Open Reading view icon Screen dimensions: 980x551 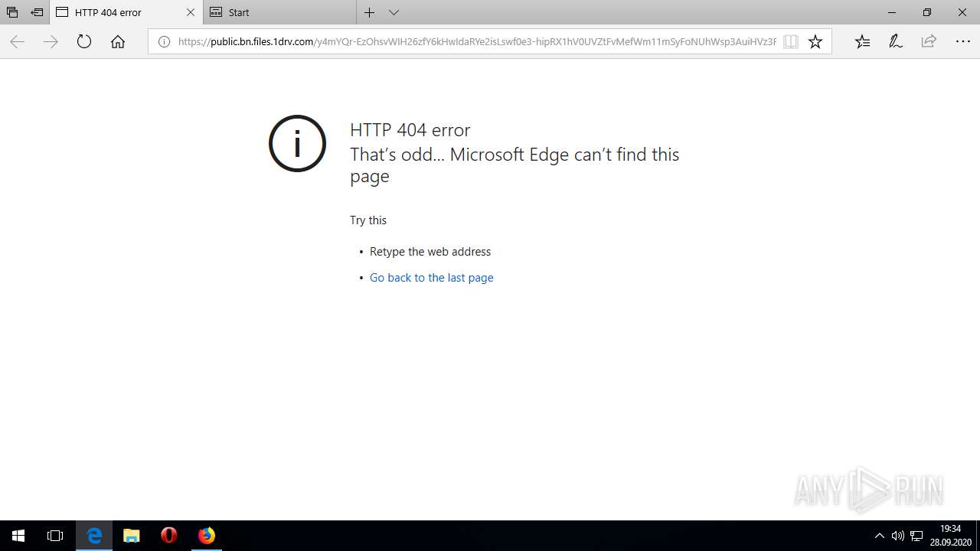(792, 42)
